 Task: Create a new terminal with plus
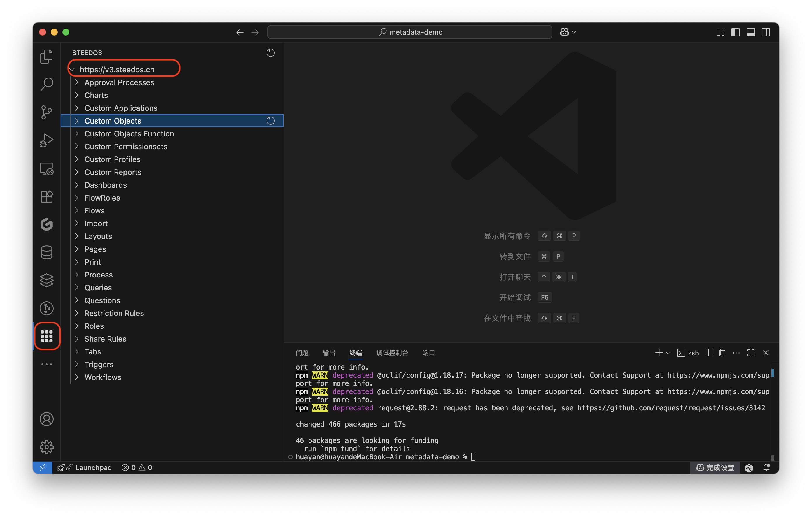(659, 353)
